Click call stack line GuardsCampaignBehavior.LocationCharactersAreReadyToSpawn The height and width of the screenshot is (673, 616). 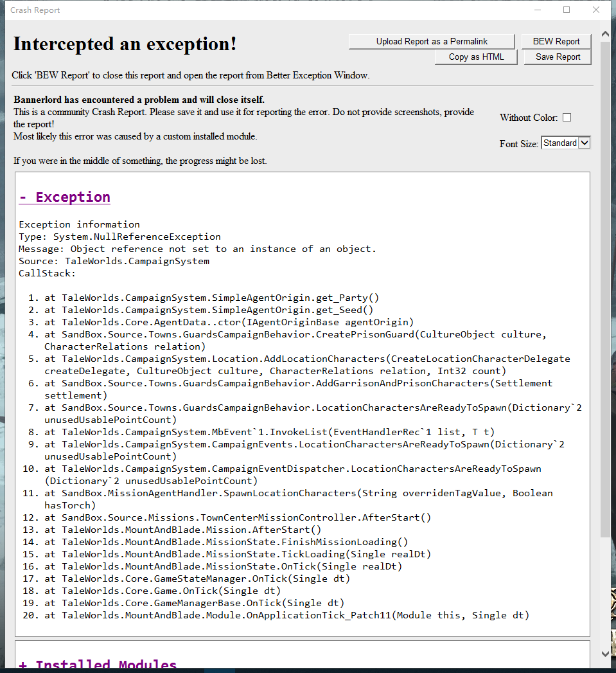pos(313,414)
